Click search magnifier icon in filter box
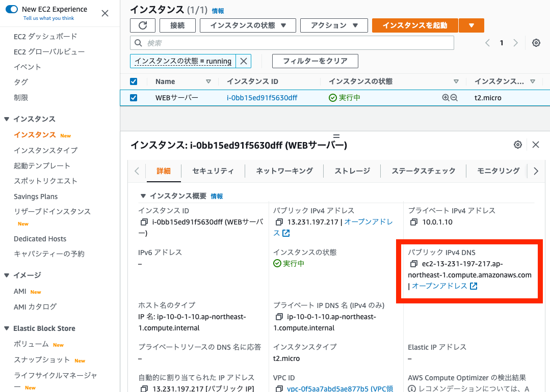Screen dimensions: 550x392 click(x=138, y=43)
